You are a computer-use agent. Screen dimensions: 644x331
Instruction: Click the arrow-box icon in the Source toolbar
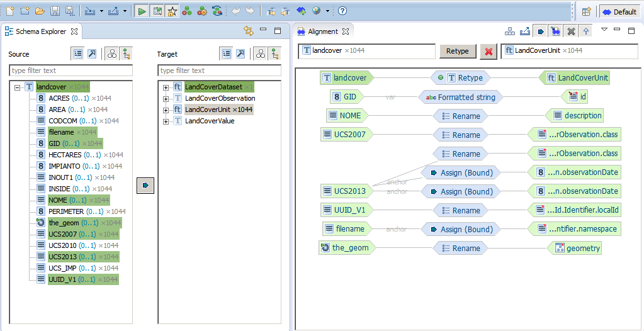click(x=92, y=53)
